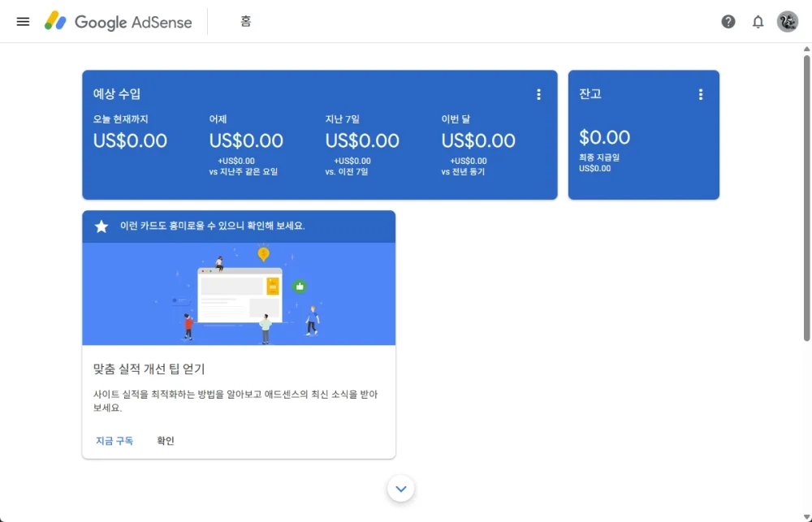Open the navigation hamburger menu

pyautogui.click(x=22, y=21)
